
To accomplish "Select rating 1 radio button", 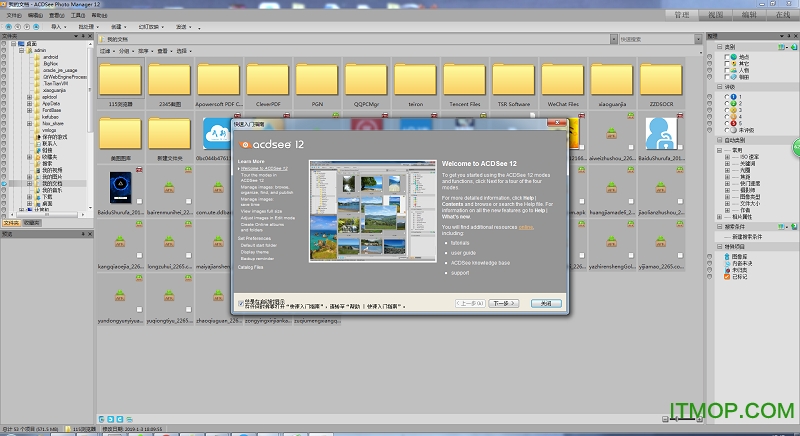I will pos(727,97).
